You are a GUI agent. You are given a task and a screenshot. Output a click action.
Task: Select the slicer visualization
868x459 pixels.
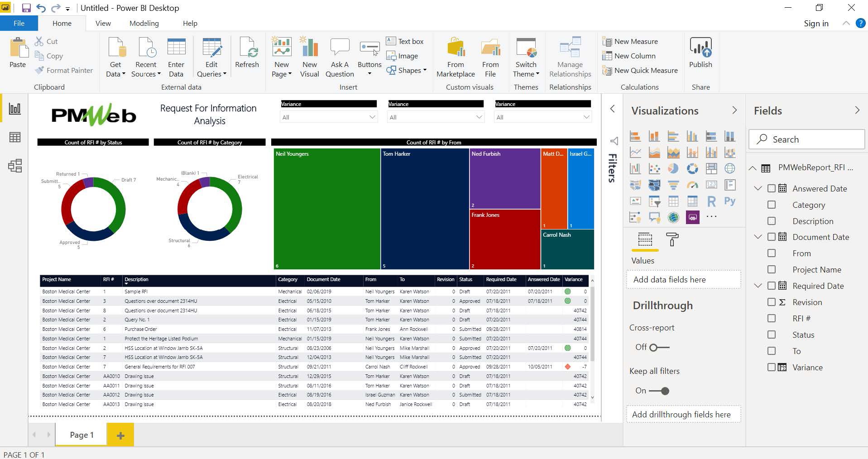click(x=654, y=201)
